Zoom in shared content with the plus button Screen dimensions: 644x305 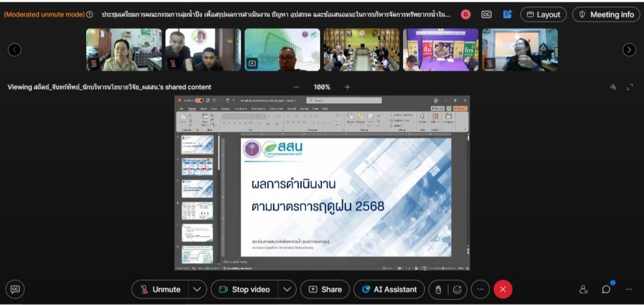point(347,87)
